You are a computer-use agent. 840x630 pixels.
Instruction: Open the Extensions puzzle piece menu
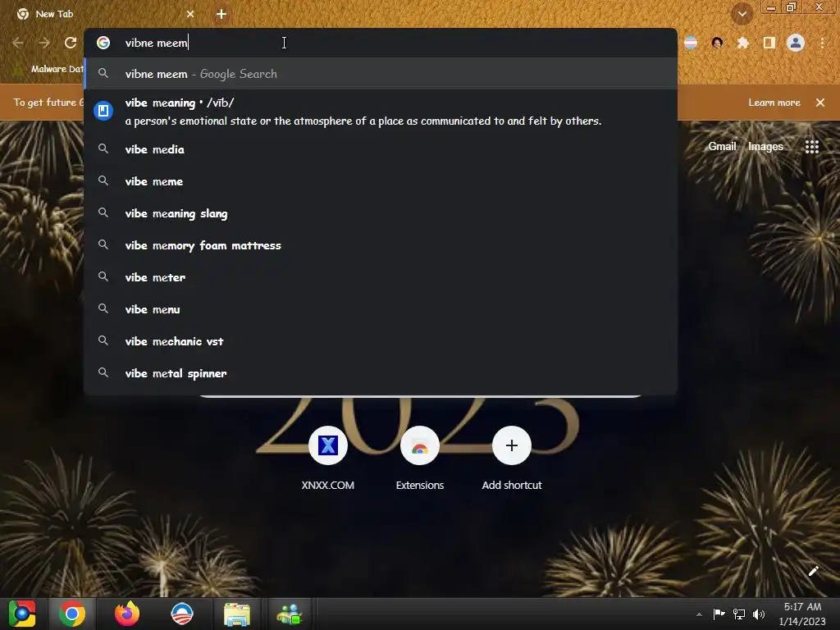coord(743,43)
